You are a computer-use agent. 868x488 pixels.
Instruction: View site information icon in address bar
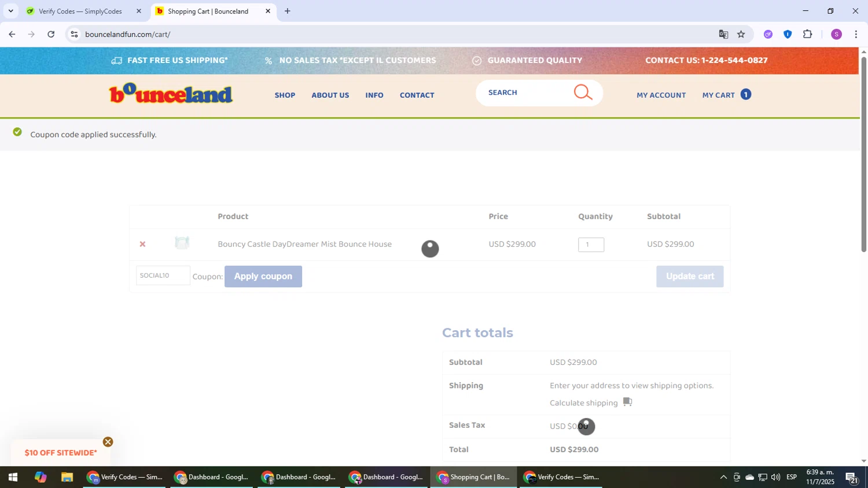[x=74, y=34]
